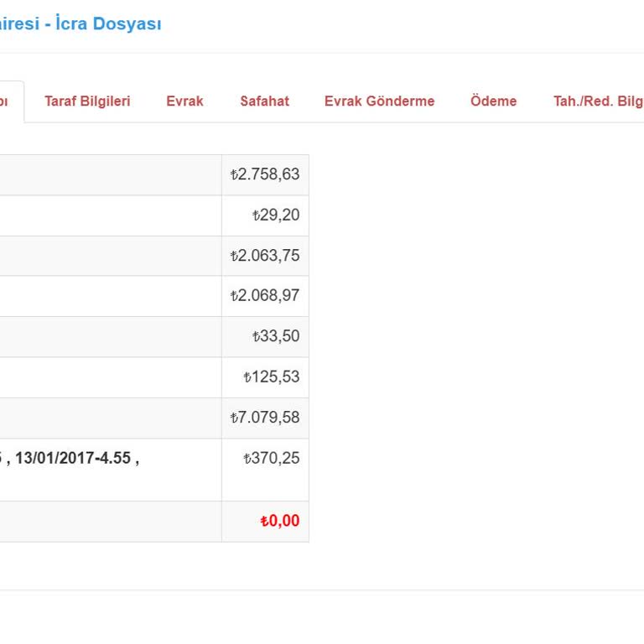This screenshot has width=644, height=644.
Task: Select the Ödeme tab
Action: tap(493, 101)
